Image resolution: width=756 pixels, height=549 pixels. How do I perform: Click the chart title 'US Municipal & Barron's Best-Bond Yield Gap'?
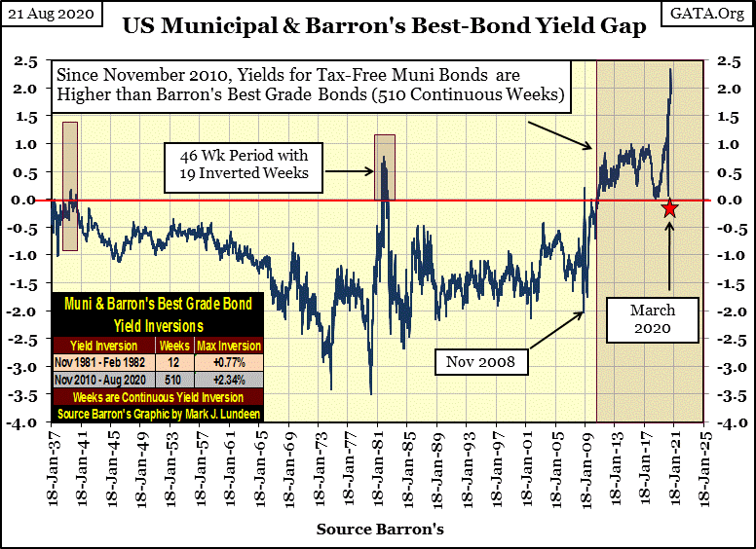tap(384, 26)
